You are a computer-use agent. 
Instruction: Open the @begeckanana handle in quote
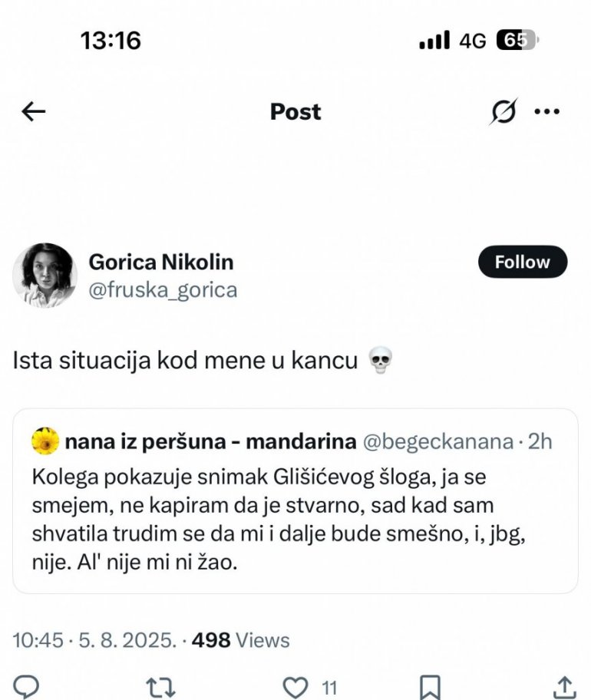coord(437,441)
